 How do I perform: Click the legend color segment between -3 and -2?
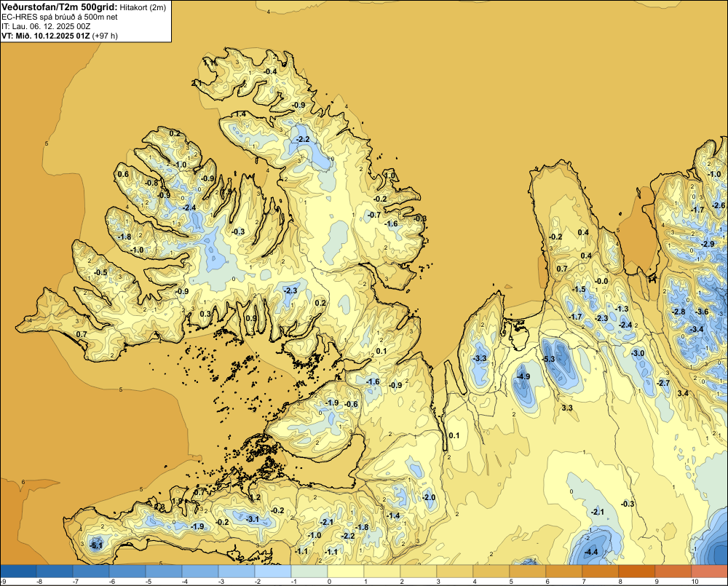tap(237, 571)
